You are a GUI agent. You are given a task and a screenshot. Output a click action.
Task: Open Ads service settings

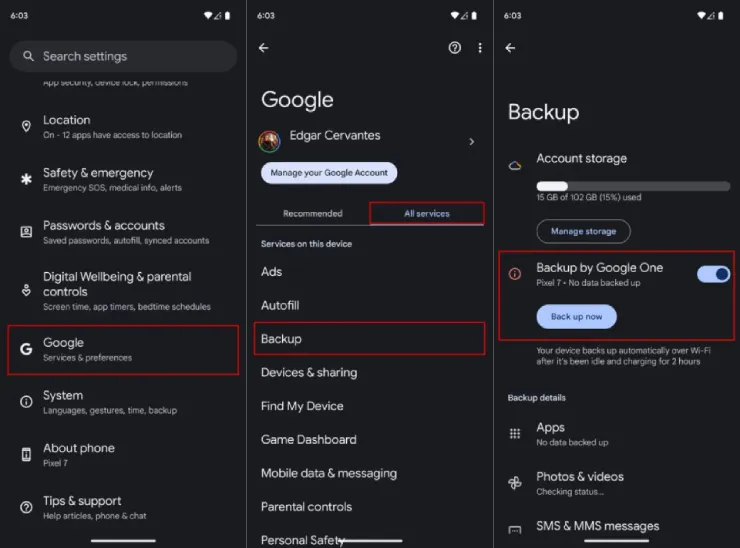pyautogui.click(x=369, y=272)
